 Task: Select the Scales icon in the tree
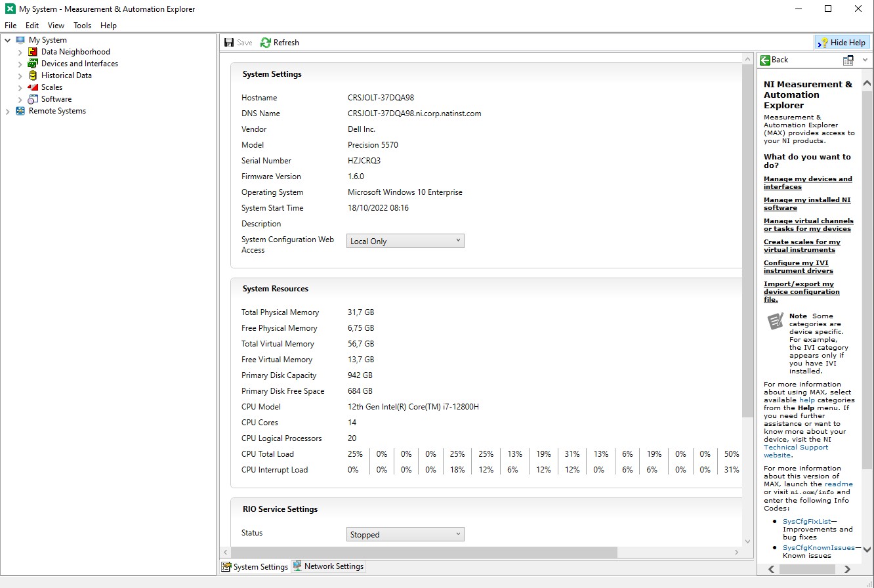point(32,87)
